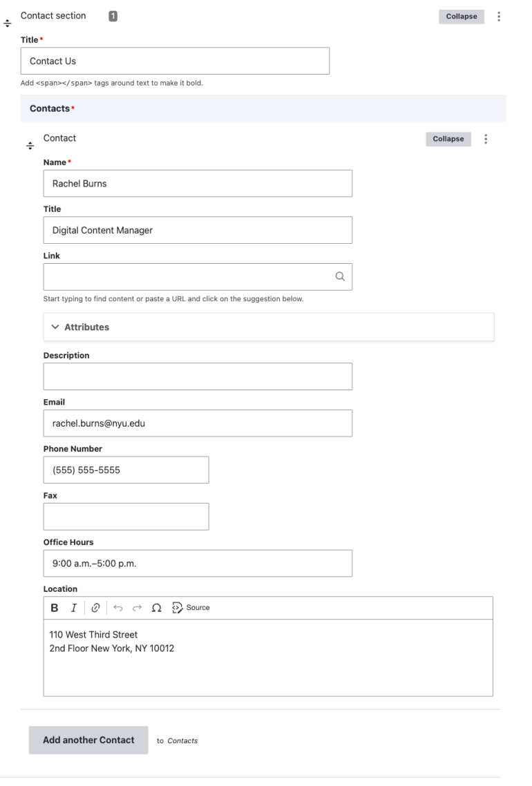Screen dimensions: 532x786
Task: Click Bold icon in Location editor
Action: pyautogui.click(x=55, y=608)
